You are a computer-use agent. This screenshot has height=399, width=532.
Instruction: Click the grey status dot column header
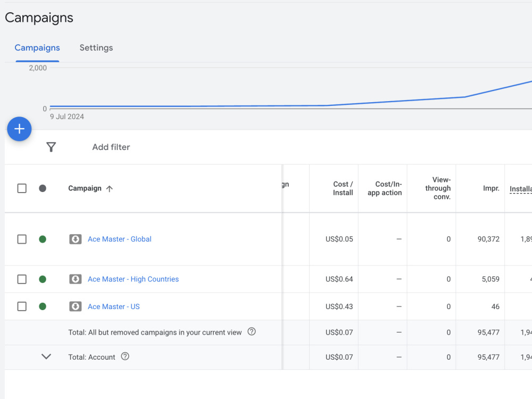[43, 188]
